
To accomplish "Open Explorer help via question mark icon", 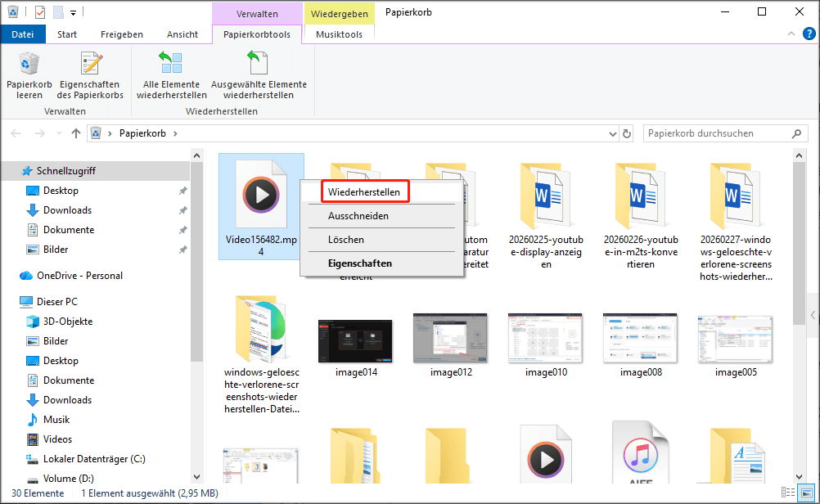I will click(x=809, y=34).
